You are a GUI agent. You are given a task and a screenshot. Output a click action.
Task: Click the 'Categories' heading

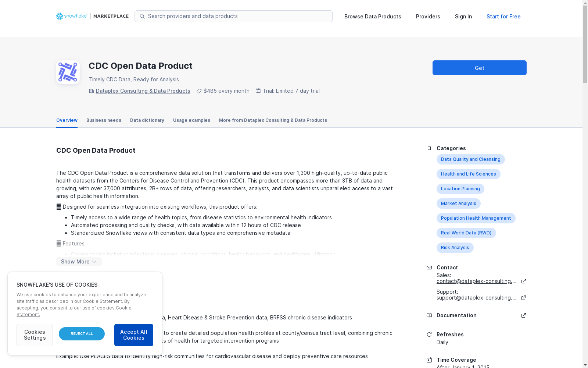[x=451, y=148]
